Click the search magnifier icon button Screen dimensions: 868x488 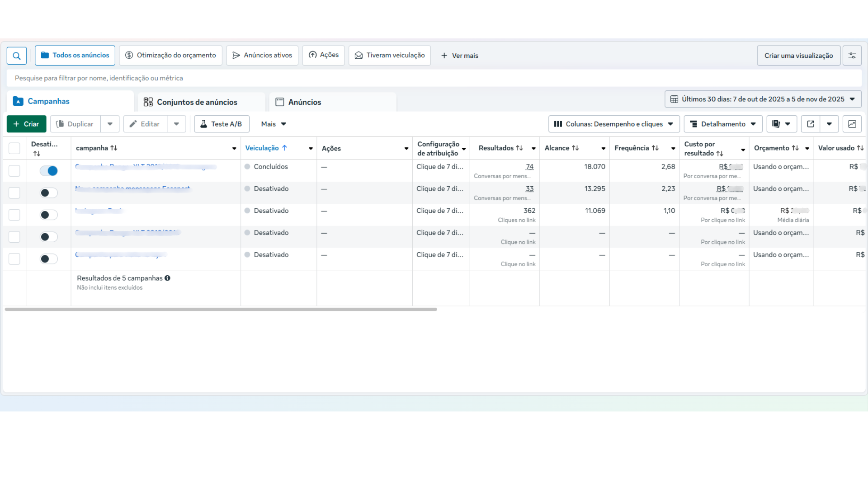click(17, 56)
